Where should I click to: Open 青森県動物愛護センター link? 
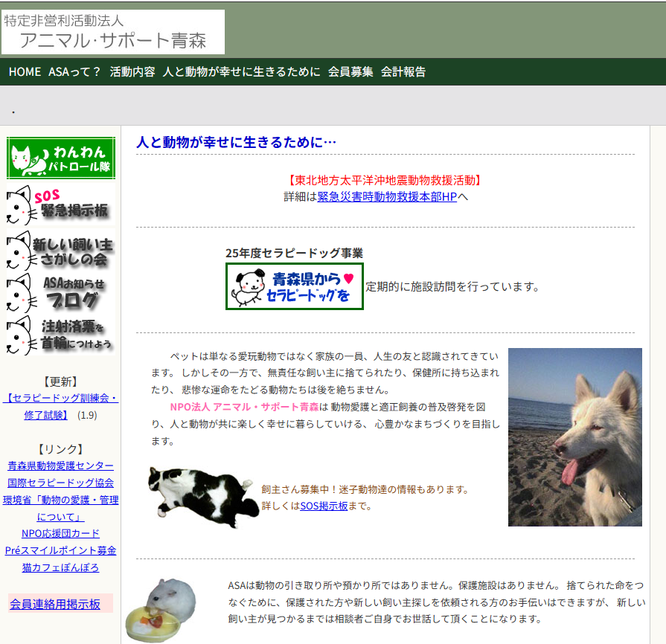[x=60, y=466]
